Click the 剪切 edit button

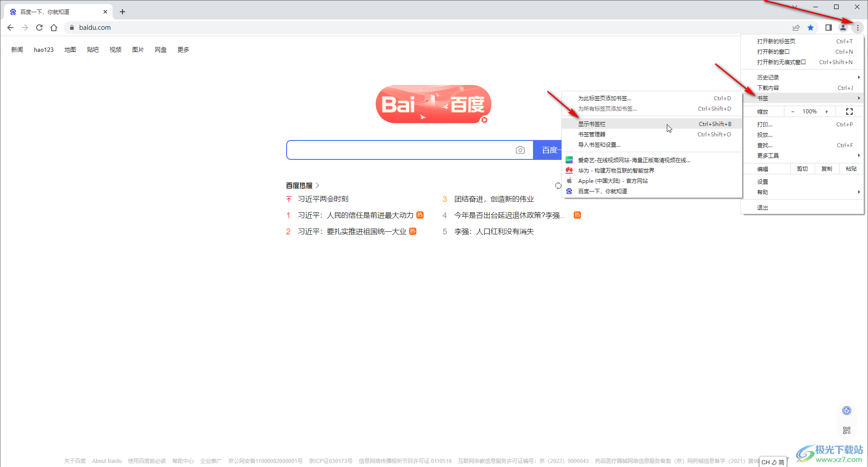[802, 169]
